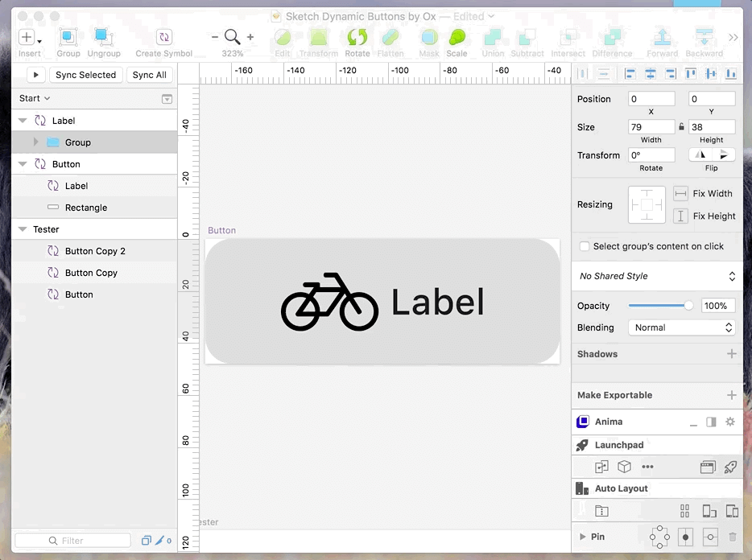Select nested Label layer under Button
This screenshot has height=560, width=752.
coord(94,186)
